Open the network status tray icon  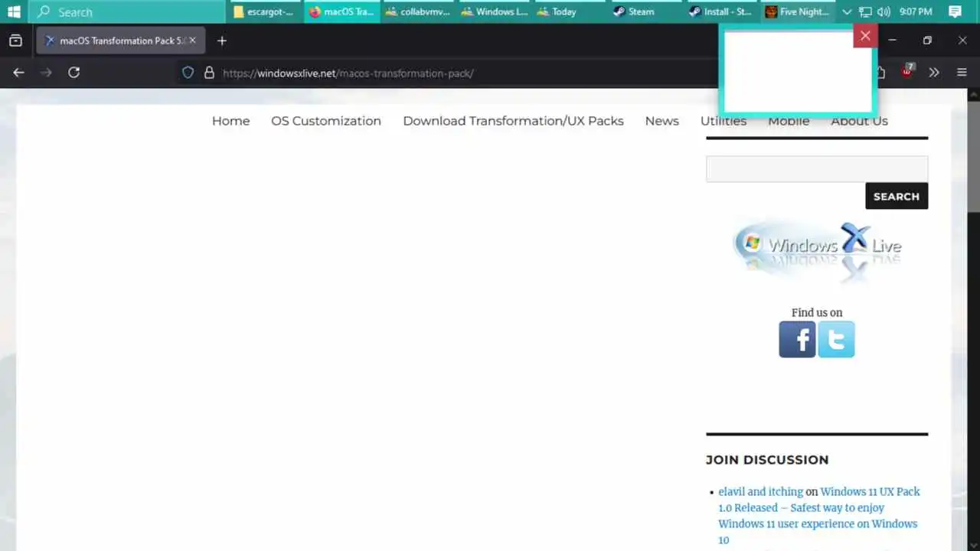point(865,11)
